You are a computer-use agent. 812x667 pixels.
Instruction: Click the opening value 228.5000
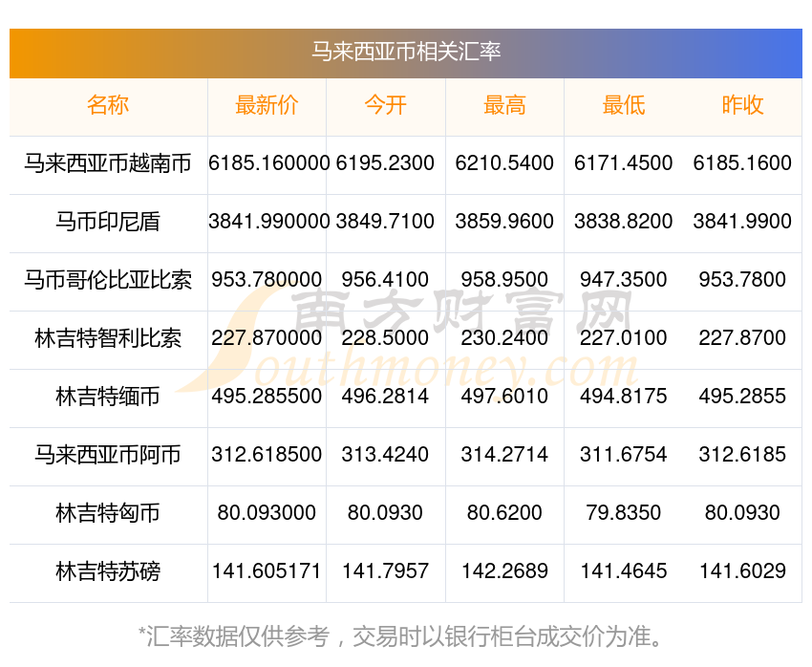pyautogui.click(x=385, y=338)
